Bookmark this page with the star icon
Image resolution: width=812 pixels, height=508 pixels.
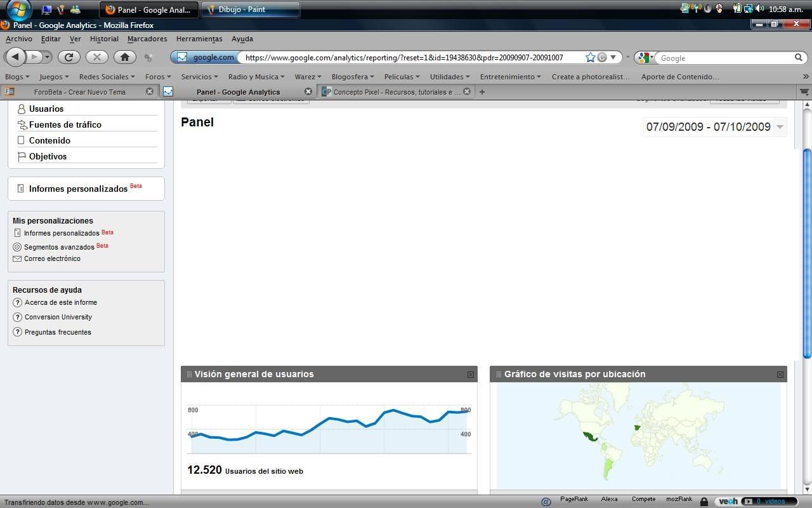coord(590,57)
